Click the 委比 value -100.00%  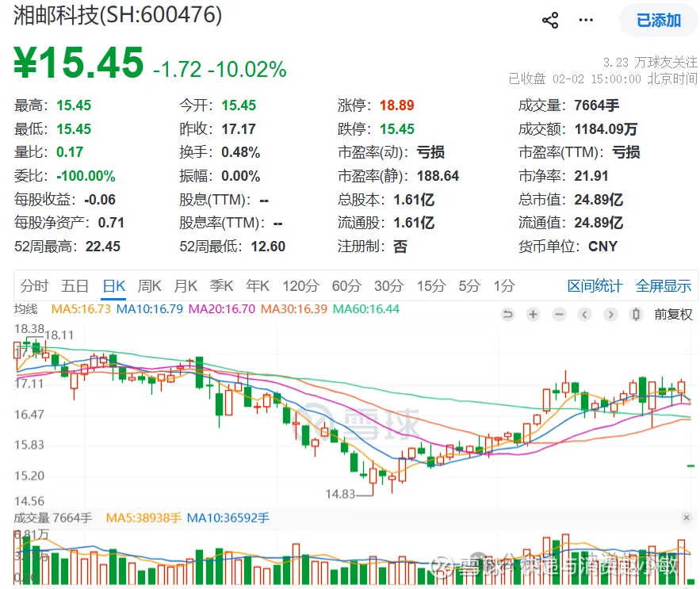tap(86, 176)
